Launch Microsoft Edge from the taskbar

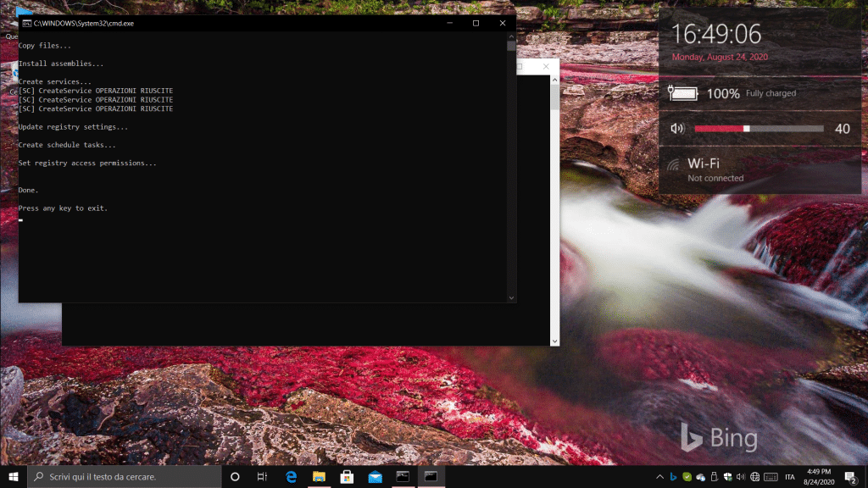pyautogui.click(x=292, y=477)
